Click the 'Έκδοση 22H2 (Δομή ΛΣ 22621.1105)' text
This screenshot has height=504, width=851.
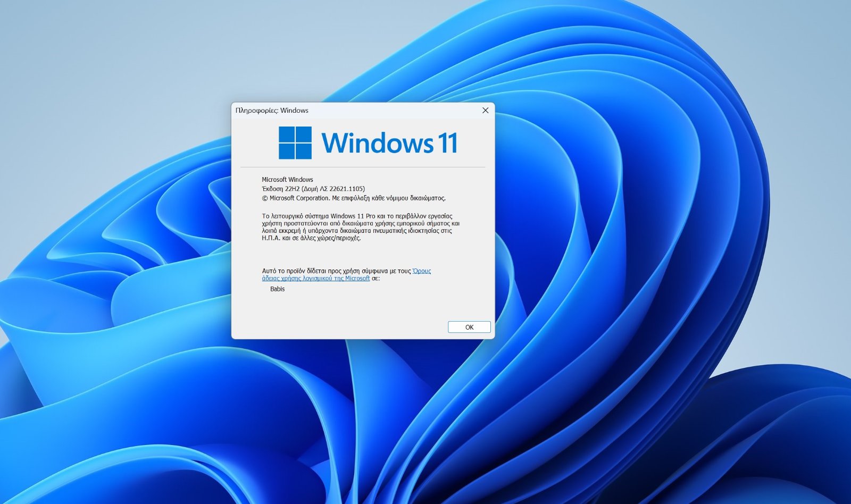pyautogui.click(x=313, y=189)
